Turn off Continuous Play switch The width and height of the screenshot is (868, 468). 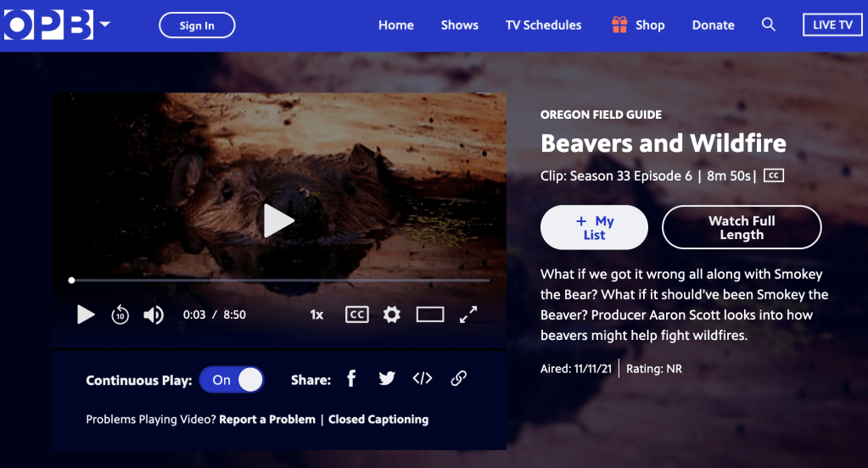coord(232,380)
